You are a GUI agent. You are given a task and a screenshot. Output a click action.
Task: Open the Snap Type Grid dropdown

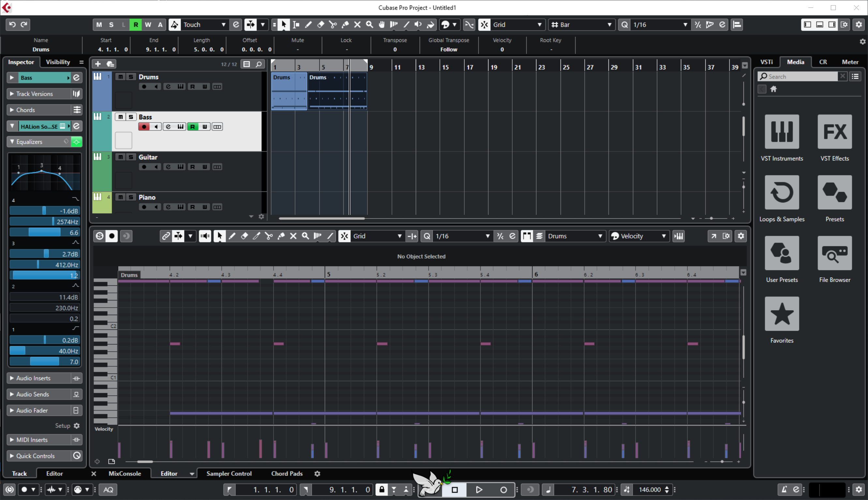coord(517,24)
